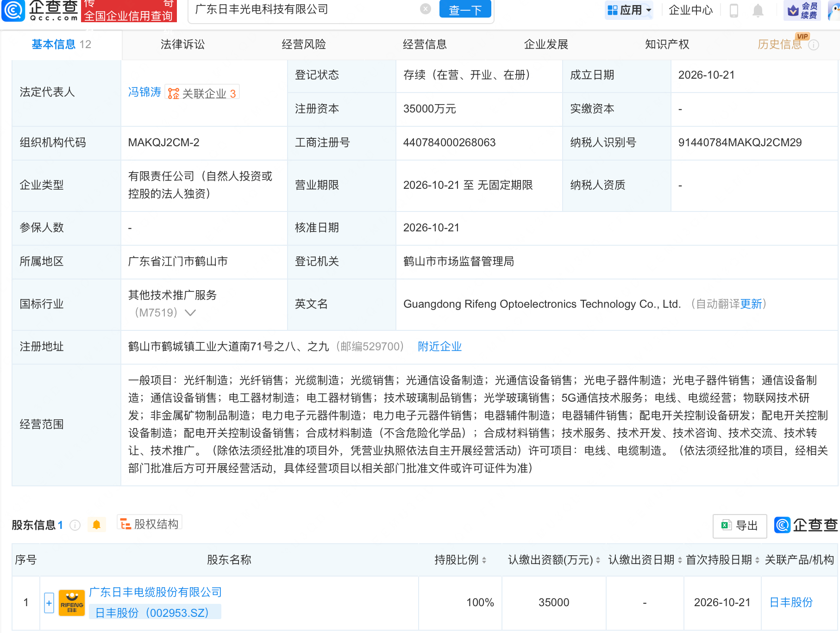
Task: Expand the 国标行业 M7519 chevron
Action: click(x=190, y=313)
